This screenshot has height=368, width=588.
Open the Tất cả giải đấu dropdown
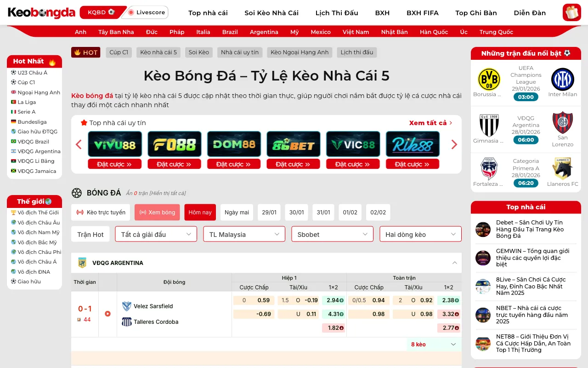click(156, 234)
